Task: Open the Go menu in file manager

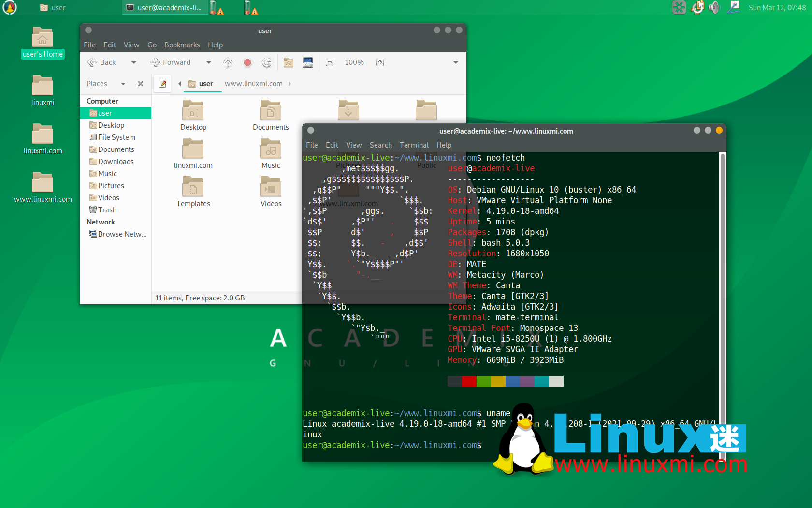Action: (x=152, y=45)
